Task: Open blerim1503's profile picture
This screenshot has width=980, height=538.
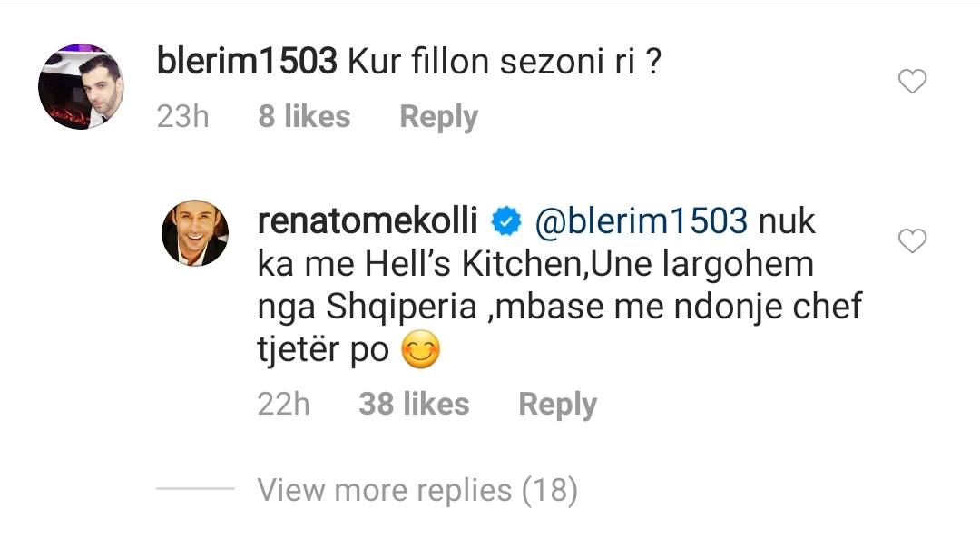Action: click(x=80, y=85)
